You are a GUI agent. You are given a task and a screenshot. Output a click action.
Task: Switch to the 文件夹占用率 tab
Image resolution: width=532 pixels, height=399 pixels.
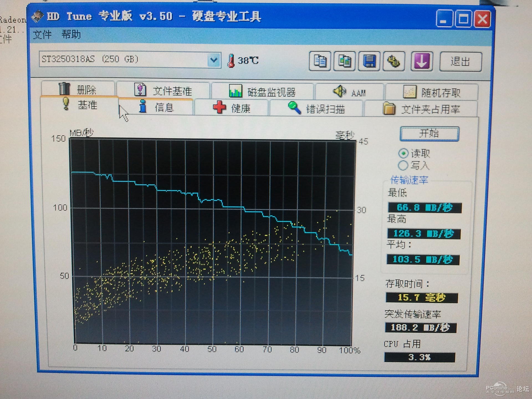click(x=421, y=109)
